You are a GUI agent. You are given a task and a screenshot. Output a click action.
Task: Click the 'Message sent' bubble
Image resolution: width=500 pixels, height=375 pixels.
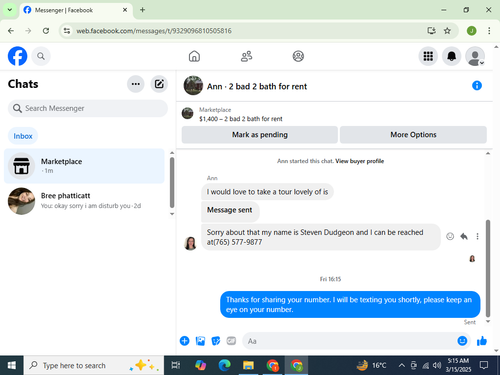230,211
